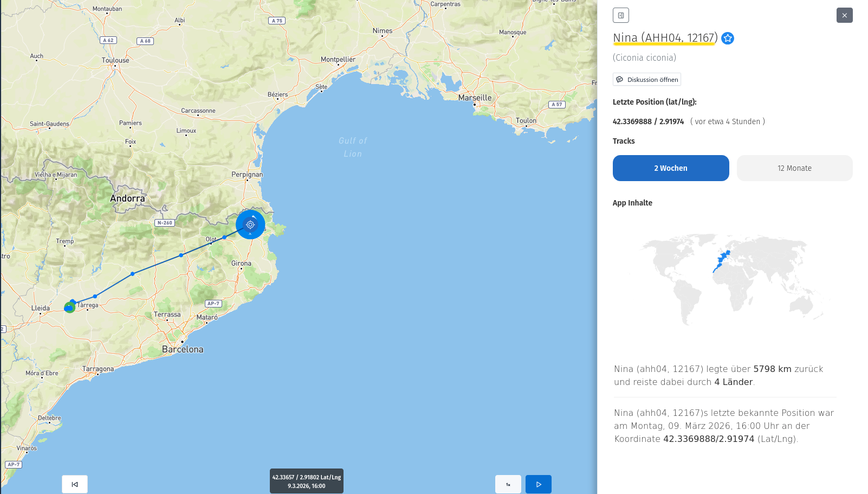868x494 pixels.
Task: Collapse the side panel with the top-left icon
Action: [x=620, y=15]
